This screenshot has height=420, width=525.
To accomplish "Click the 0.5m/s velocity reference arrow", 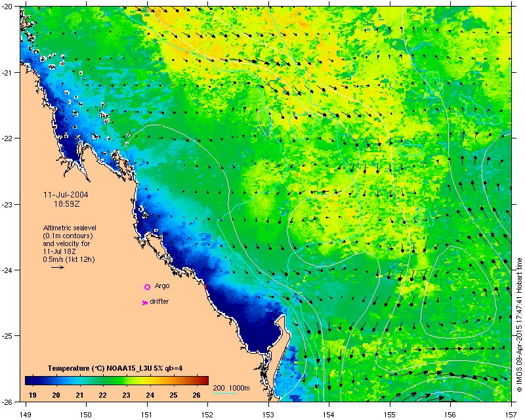I will point(58,267).
